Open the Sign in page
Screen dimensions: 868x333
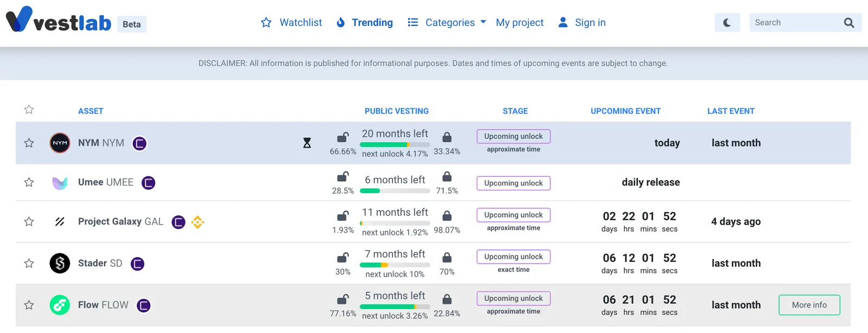tap(590, 22)
